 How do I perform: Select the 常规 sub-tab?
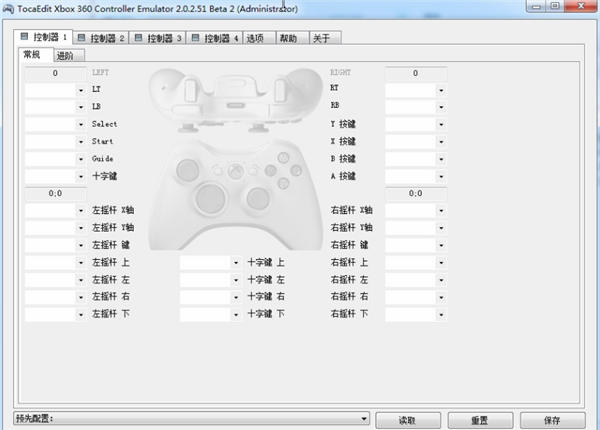point(36,55)
